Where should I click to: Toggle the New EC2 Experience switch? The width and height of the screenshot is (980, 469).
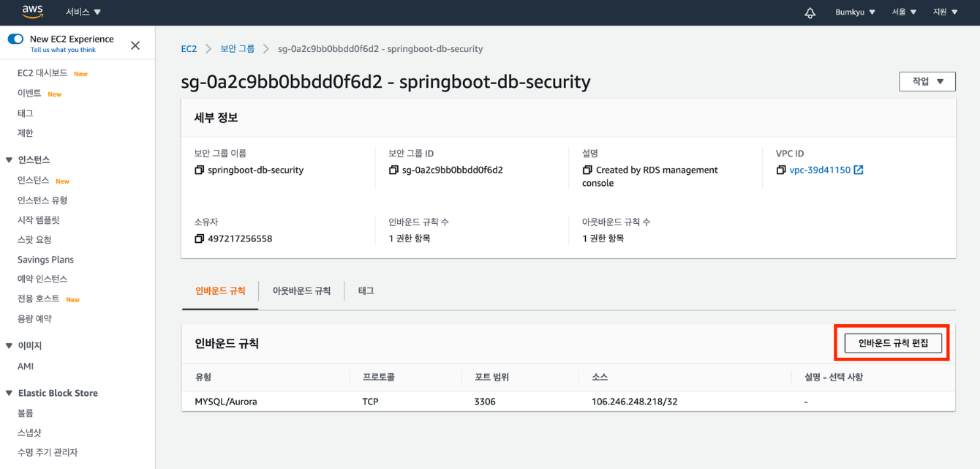15,39
